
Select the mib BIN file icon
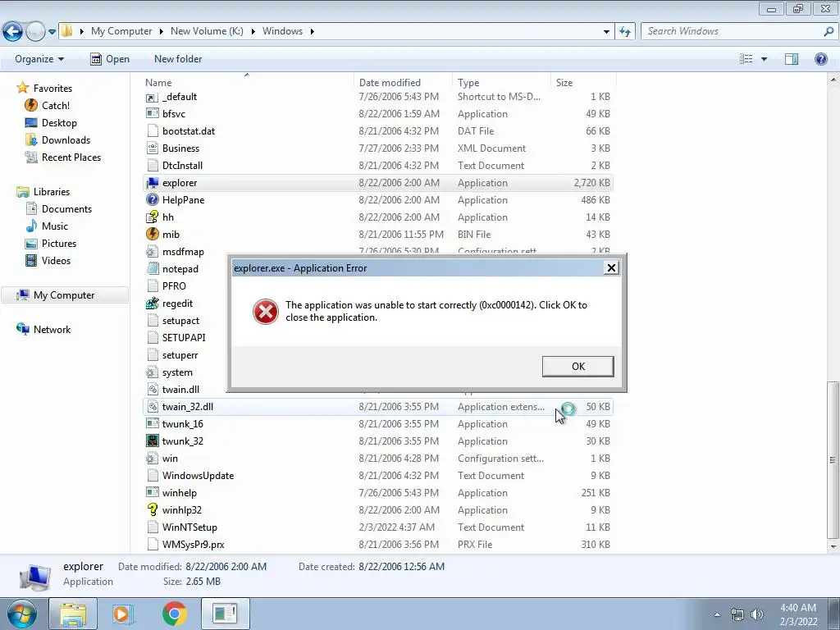pos(153,234)
